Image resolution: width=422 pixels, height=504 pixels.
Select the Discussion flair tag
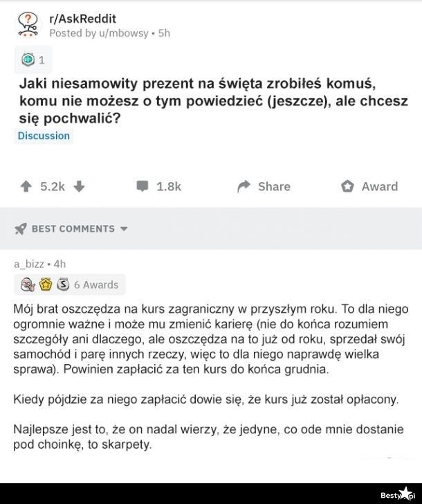pyautogui.click(x=44, y=136)
